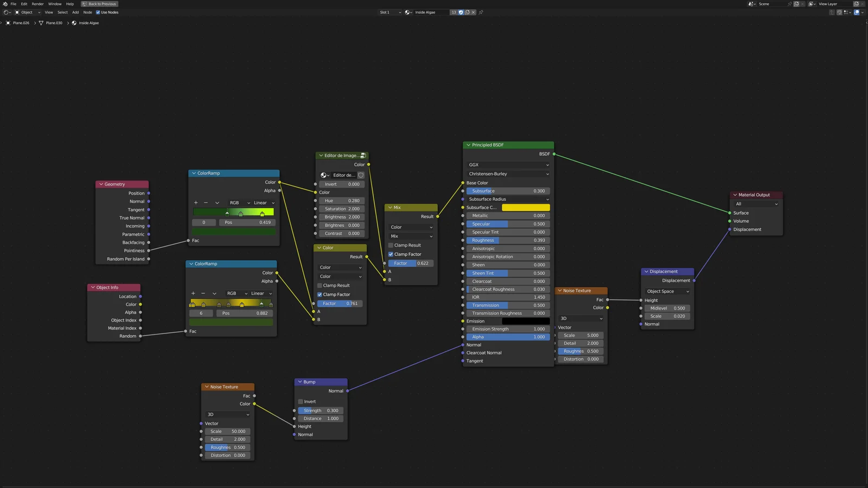Open the material browse sphere icon
The width and height of the screenshot is (868, 488).
[408, 12]
